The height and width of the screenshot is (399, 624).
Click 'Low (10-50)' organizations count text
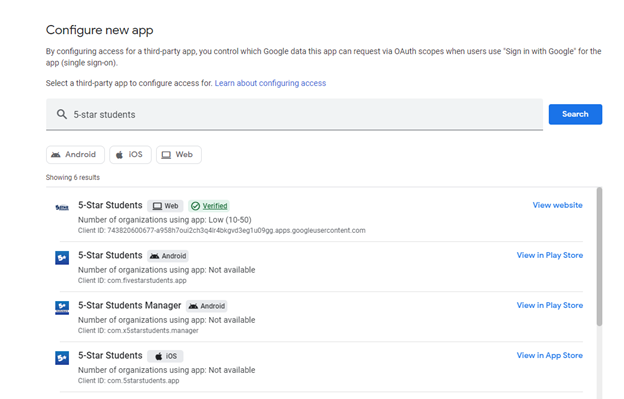pyautogui.click(x=230, y=220)
